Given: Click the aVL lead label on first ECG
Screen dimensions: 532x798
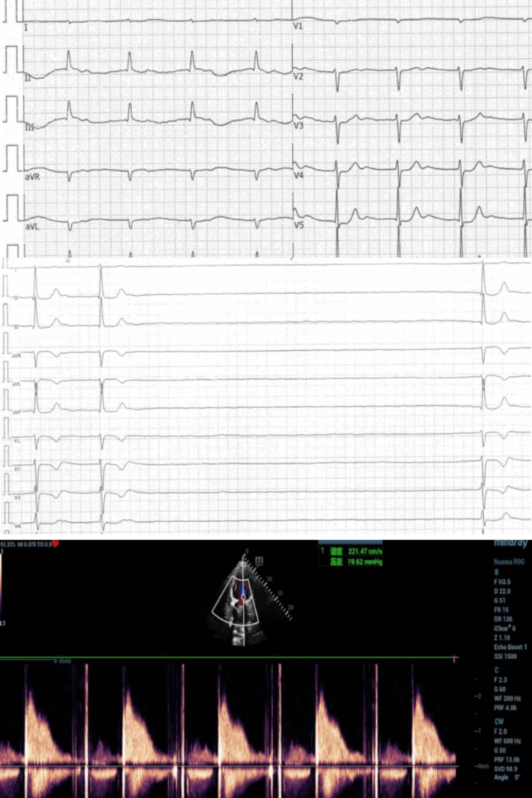Looking at the screenshot, I should 33,226.
